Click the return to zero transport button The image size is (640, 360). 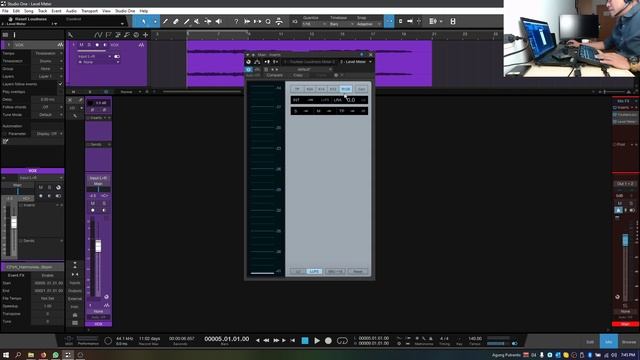click(x=293, y=340)
